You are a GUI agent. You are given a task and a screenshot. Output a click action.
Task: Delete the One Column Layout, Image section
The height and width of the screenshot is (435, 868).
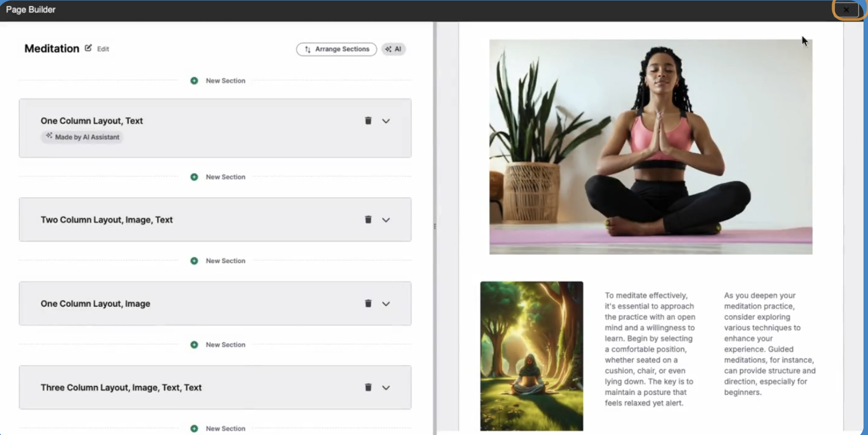368,303
